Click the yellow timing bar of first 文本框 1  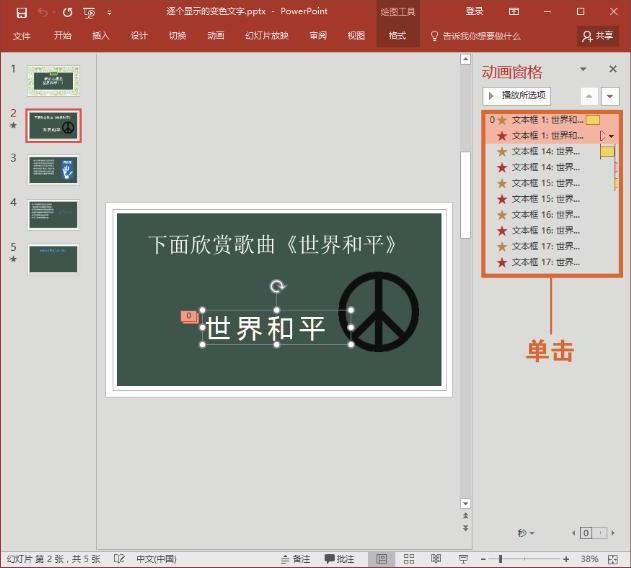click(x=593, y=120)
